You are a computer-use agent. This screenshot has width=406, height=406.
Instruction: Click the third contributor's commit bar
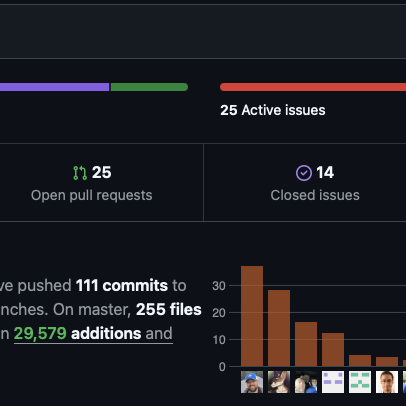(306, 344)
